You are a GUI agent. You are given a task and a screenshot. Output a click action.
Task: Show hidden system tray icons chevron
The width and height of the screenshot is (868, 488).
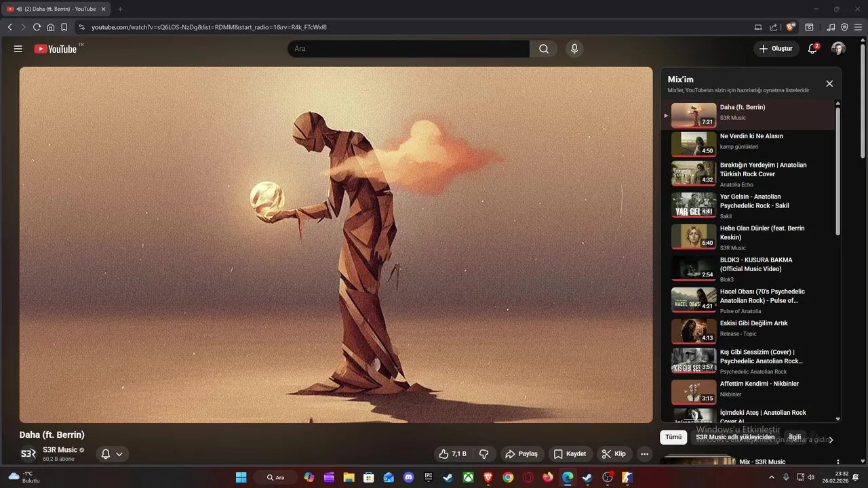771,477
